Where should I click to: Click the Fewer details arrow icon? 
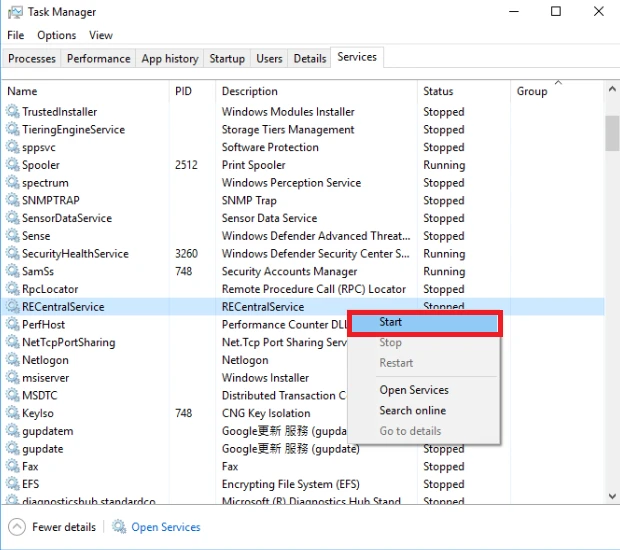17,527
